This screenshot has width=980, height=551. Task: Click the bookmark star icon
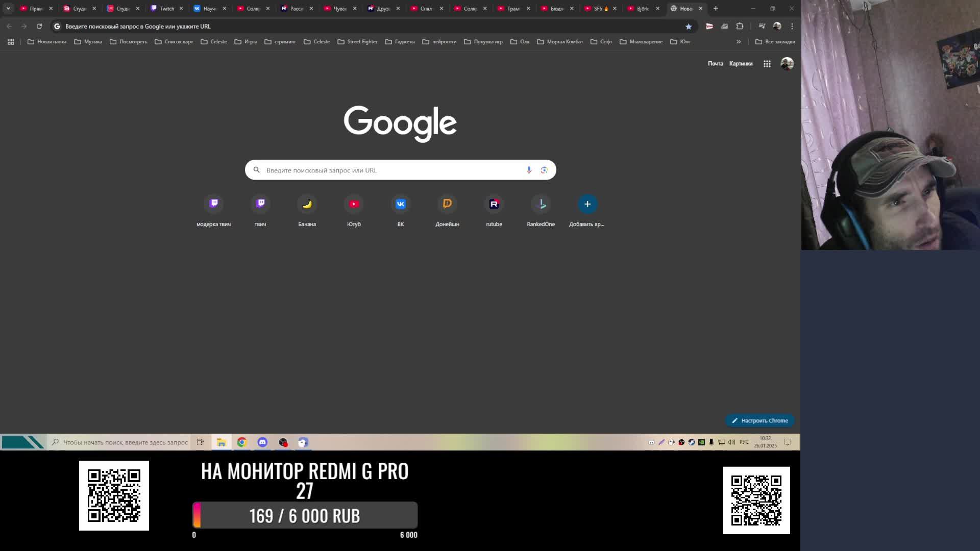click(x=689, y=26)
